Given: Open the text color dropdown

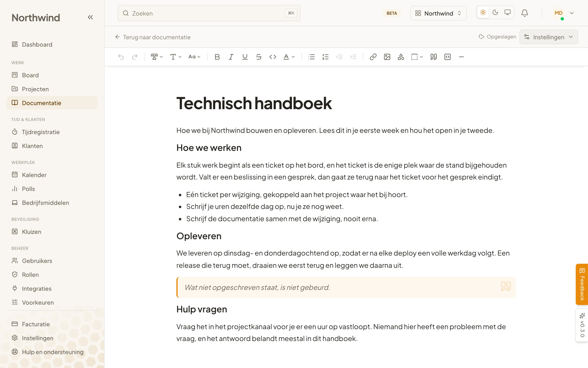Looking at the screenshot, I should pyautogui.click(x=289, y=57).
